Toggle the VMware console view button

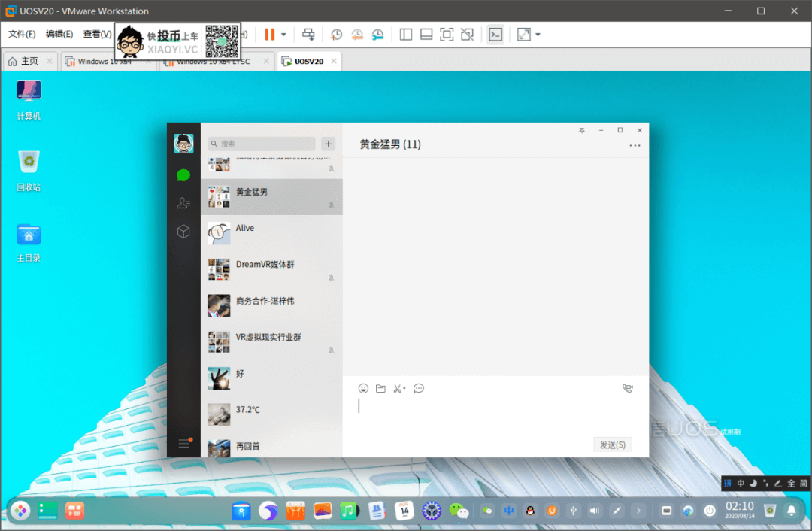(x=495, y=35)
